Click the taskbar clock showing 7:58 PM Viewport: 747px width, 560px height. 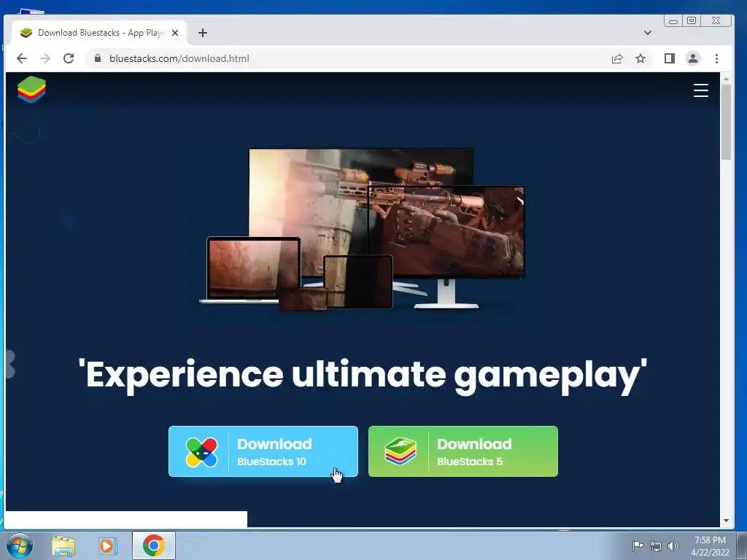pos(710,546)
